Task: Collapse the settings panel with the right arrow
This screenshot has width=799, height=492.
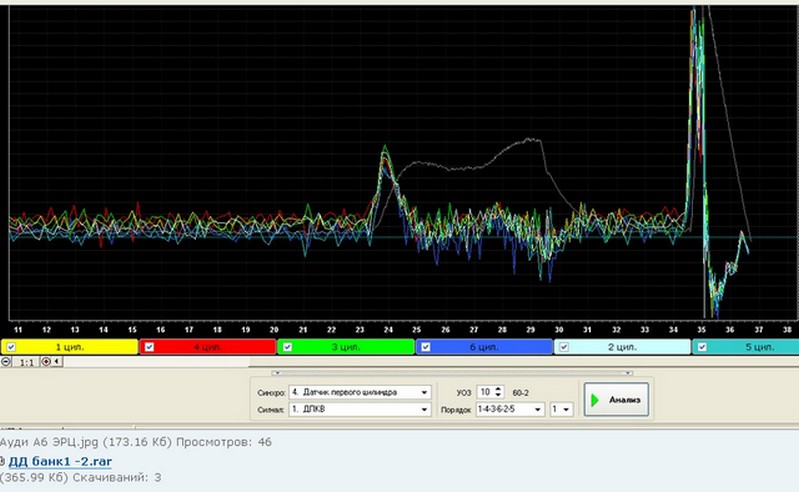Action: (628, 373)
